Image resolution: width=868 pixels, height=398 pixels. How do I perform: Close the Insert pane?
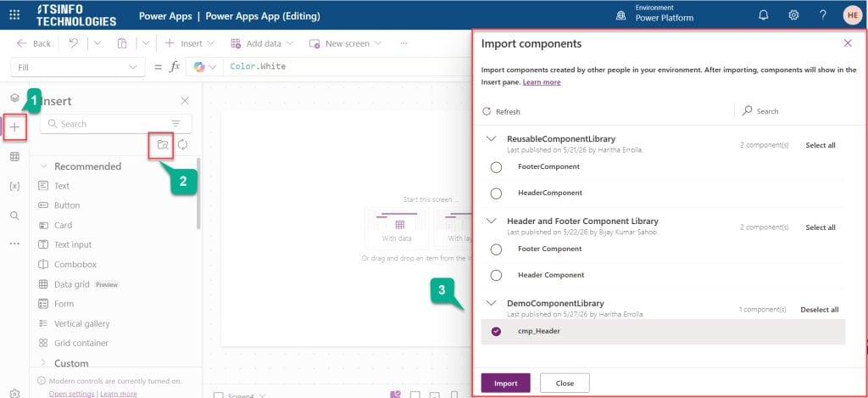[x=185, y=100]
